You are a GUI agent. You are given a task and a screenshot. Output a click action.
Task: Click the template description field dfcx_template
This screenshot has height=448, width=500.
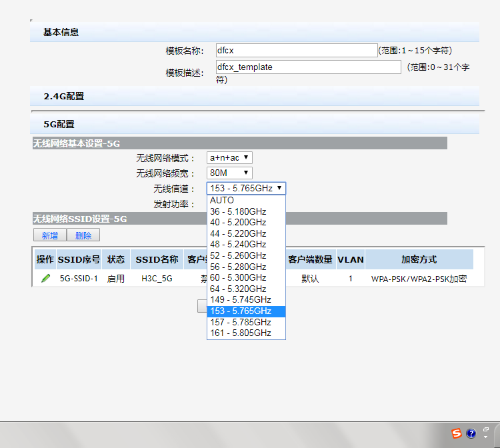pyautogui.click(x=309, y=67)
